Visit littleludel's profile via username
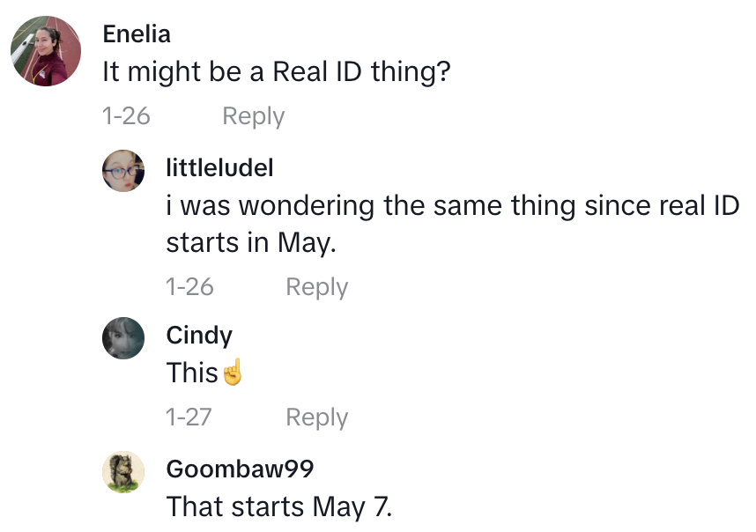The width and height of the screenshot is (756, 532). [x=219, y=167]
